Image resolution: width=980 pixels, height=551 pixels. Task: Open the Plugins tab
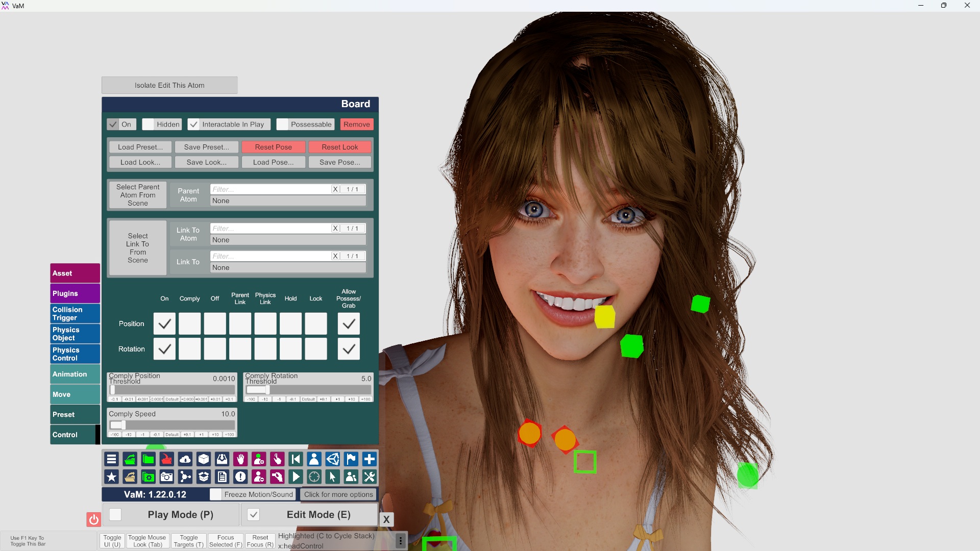[x=75, y=293]
